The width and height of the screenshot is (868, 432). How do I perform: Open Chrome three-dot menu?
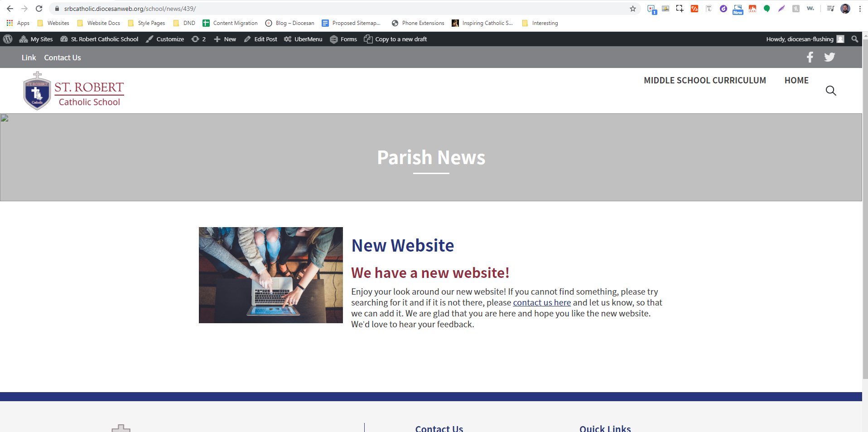(859, 9)
